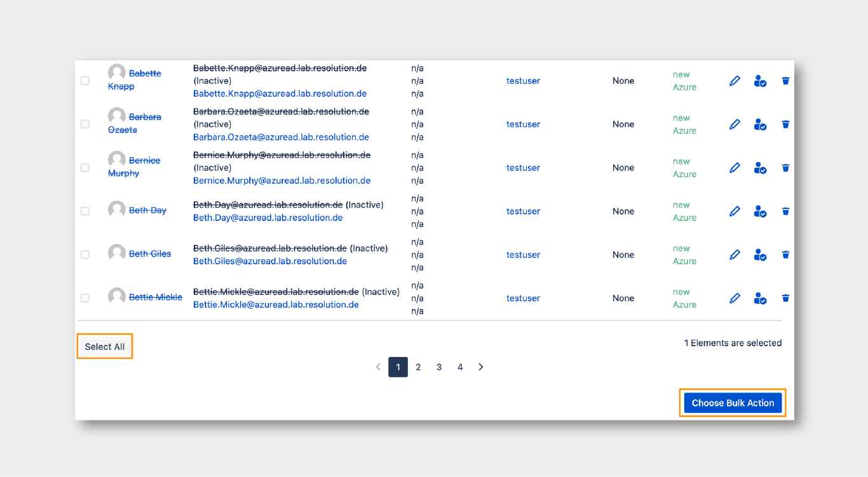Edit Bettie Mickle with the pencil icon
This screenshot has height=477, width=868.
click(x=735, y=298)
